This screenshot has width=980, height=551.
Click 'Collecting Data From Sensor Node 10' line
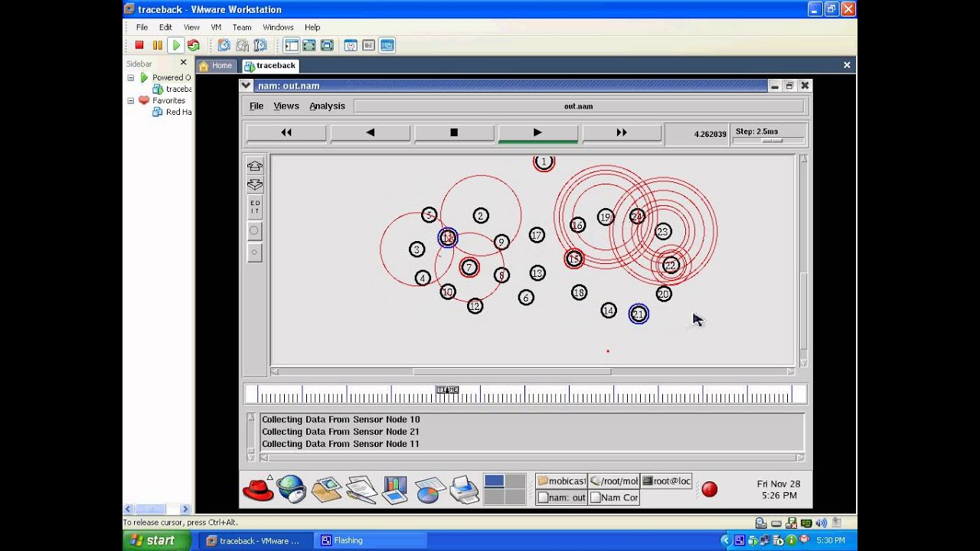[341, 419]
